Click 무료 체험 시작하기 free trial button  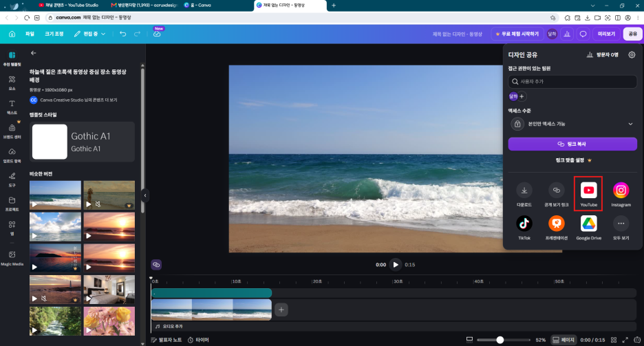tap(517, 34)
